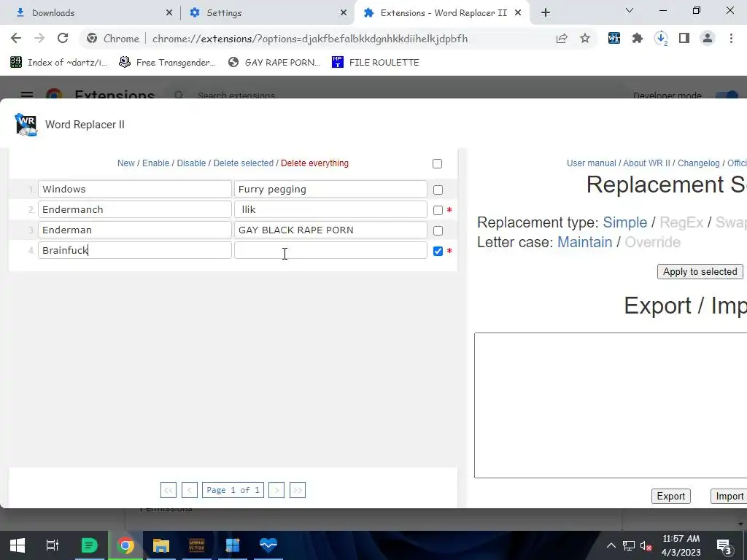This screenshot has height=560, width=747.
Task: Open the Changelog link
Action: [698, 163]
